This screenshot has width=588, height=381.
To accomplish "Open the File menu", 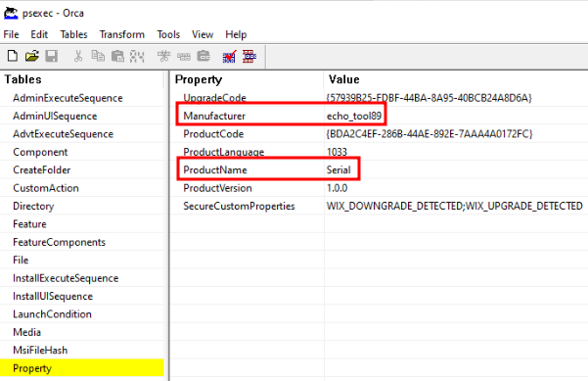I will [11, 34].
